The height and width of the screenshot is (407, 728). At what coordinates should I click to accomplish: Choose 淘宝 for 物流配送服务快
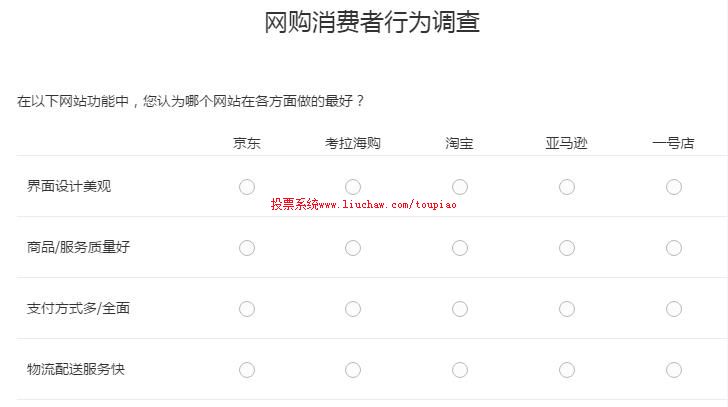click(460, 370)
